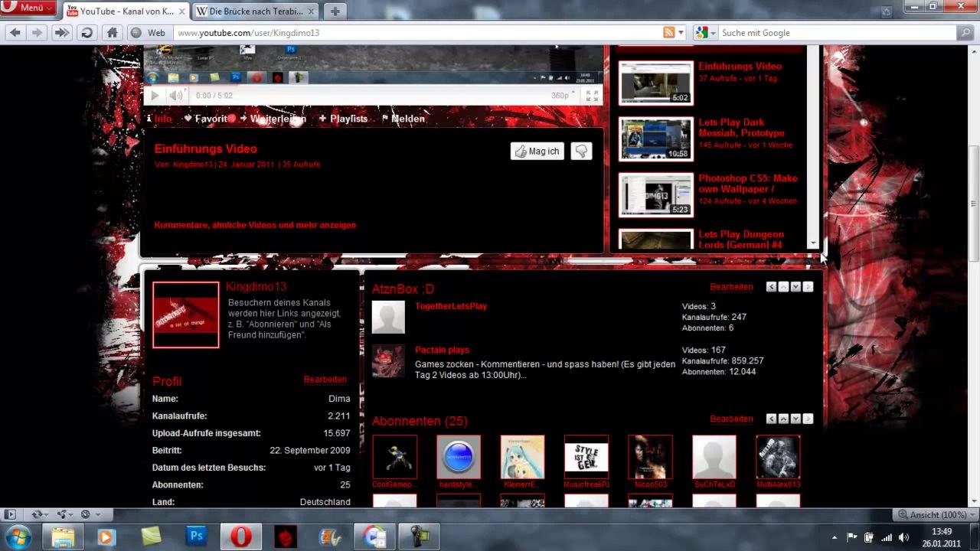Viewport: 980px width, 551px height.
Task: Open subscriber hardstyle avatar
Action: coord(459,457)
